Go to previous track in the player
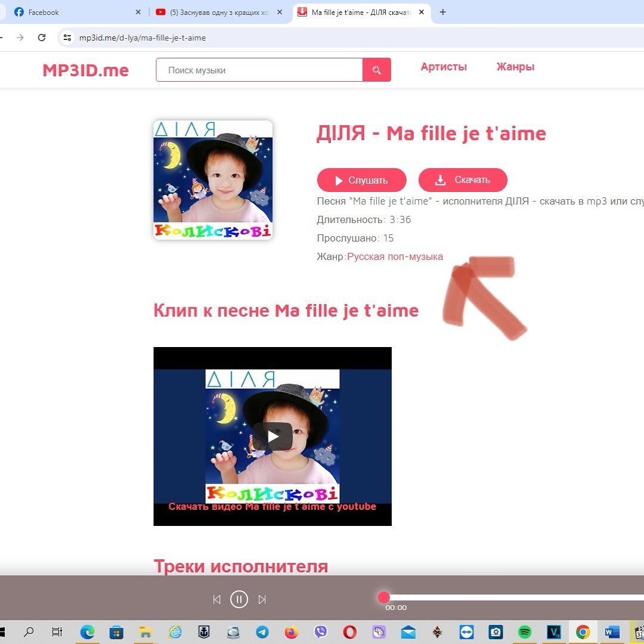 coord(216,599)
